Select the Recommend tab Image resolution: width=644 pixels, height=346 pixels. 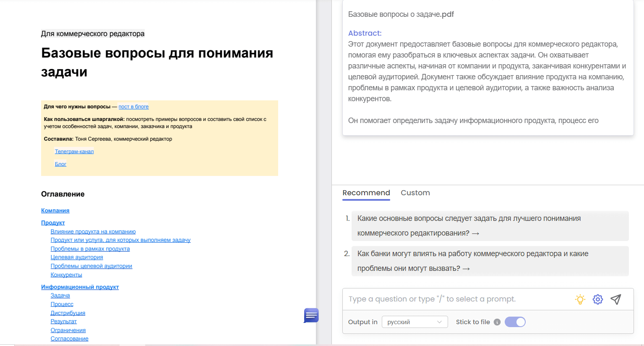coord(366,193)
